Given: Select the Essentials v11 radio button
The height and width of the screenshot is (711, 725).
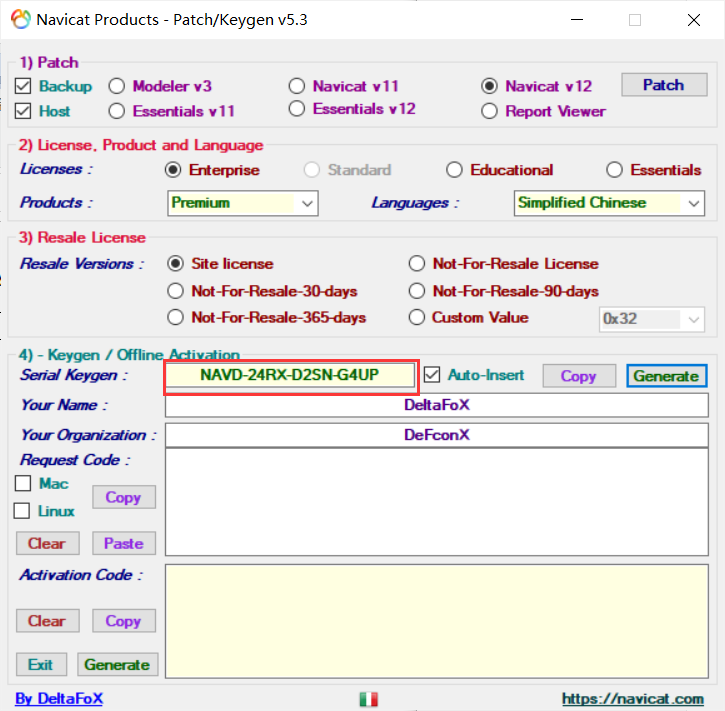Looking at the screenshot, I should [117, 111].
